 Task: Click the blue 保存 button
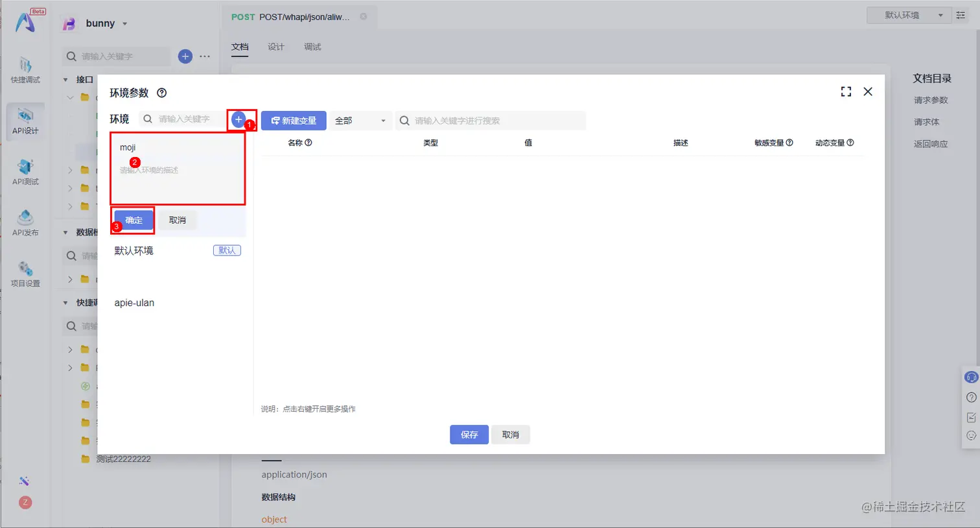click(x=469, y=435)
